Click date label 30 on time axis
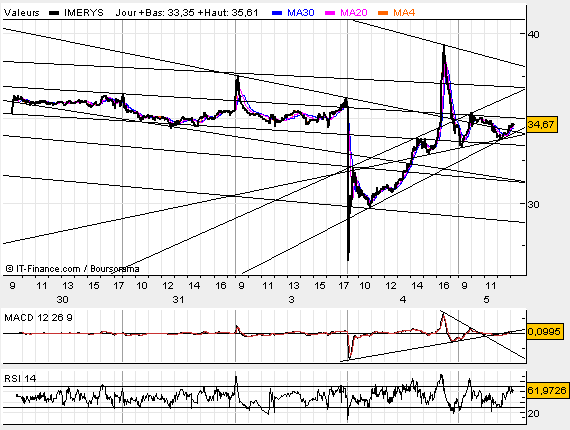This screenshot has width=570, height=430. (x=62, y=300)
